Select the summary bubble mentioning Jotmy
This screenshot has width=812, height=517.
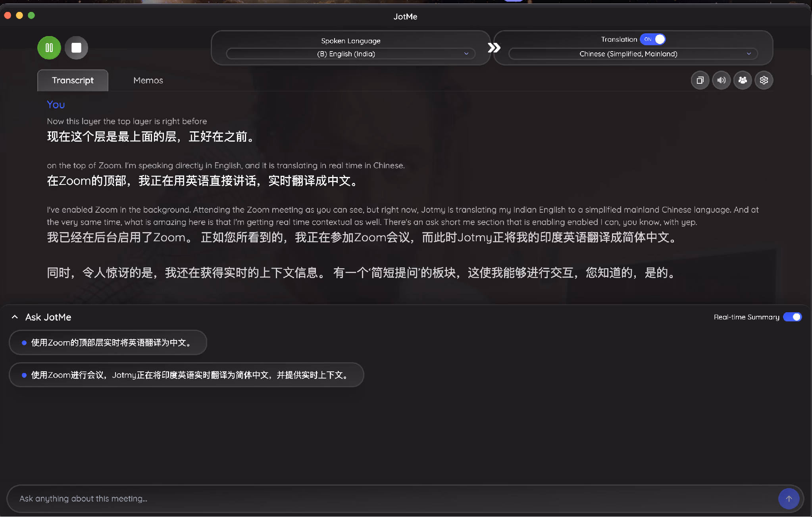[187, 375]
